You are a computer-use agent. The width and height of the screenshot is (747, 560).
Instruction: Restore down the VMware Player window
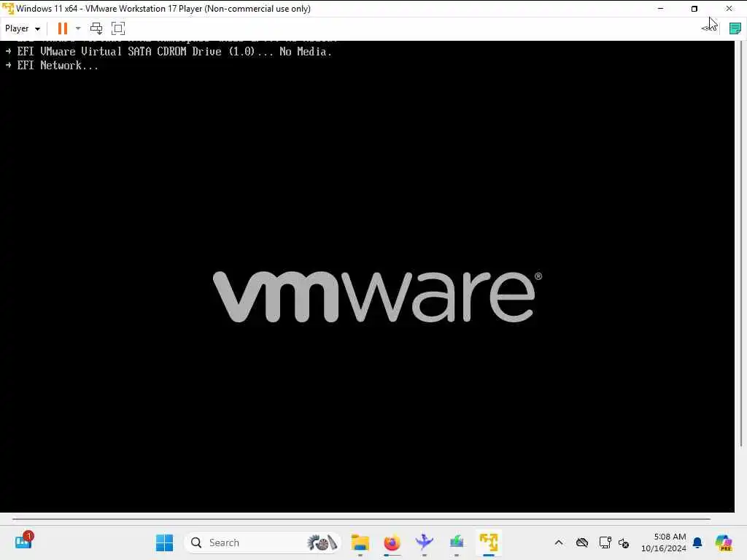click(694, 9)
